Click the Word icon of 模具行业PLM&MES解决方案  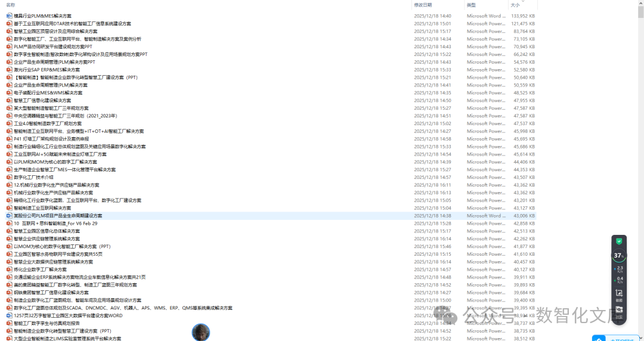point(10,16)
